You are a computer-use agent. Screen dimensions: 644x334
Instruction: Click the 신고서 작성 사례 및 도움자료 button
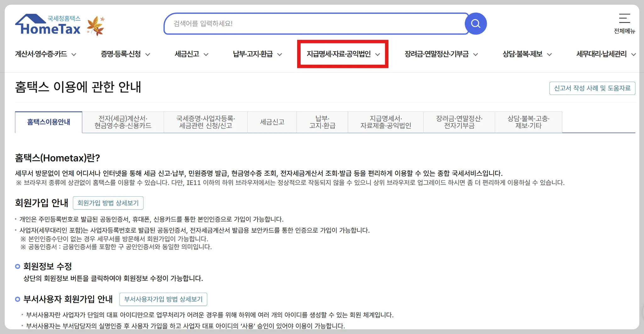pos(592,88)
